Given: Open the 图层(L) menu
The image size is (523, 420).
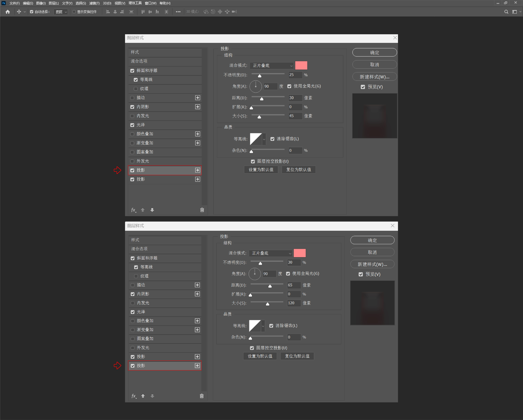Looking at the screenshot, I should coord(54,3).
